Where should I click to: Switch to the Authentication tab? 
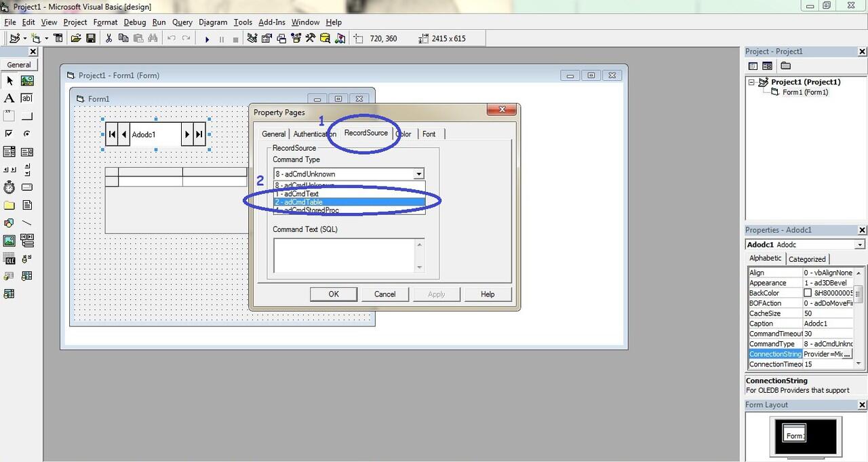(315, 134)
